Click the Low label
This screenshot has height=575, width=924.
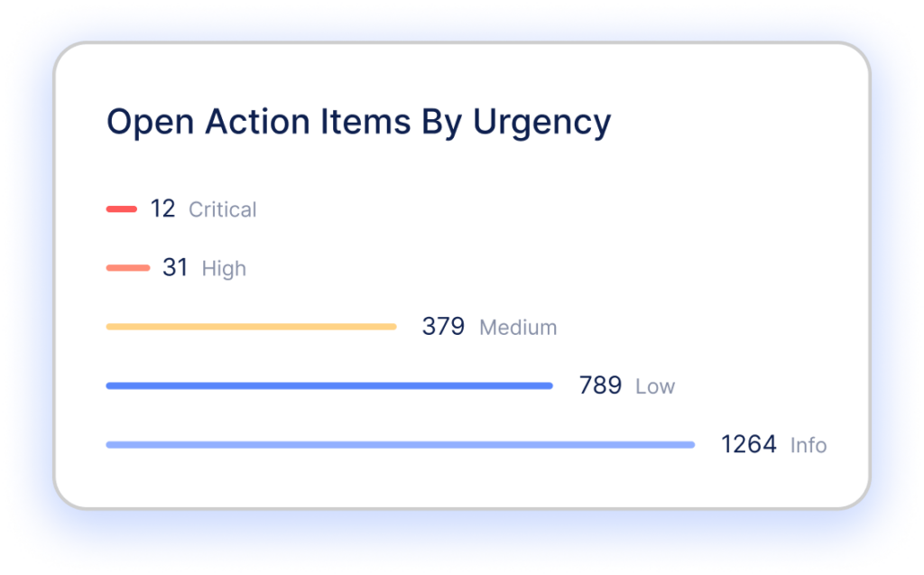(655, 387)
